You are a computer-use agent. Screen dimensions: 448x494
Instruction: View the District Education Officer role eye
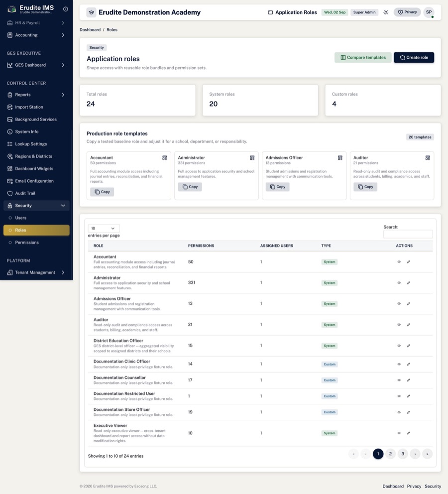[399, 346]
